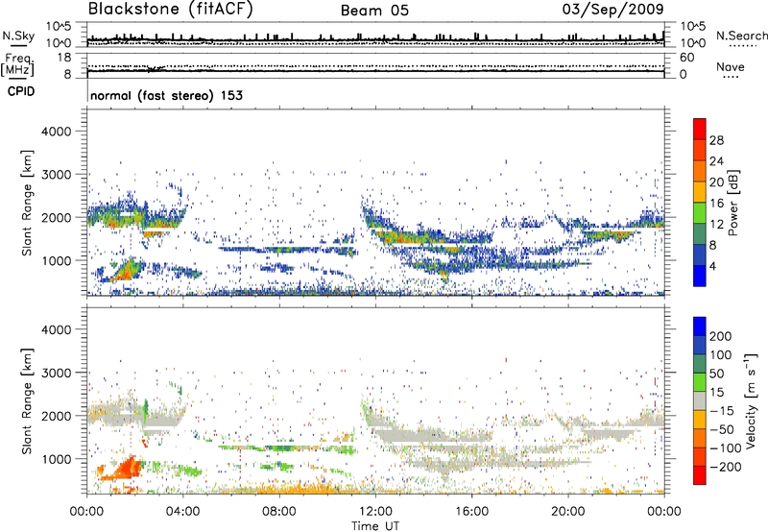Image resolution: width=768 pixels, height=532 pixels.
Task: Click the date 03/Sep/2009
Action: tap(612, 9)
